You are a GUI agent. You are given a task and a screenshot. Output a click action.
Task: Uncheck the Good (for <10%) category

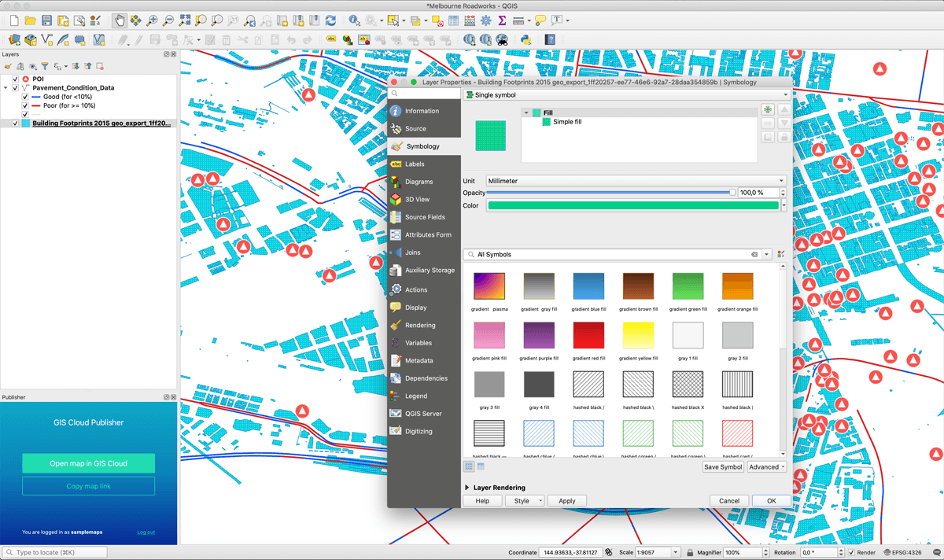25,97
